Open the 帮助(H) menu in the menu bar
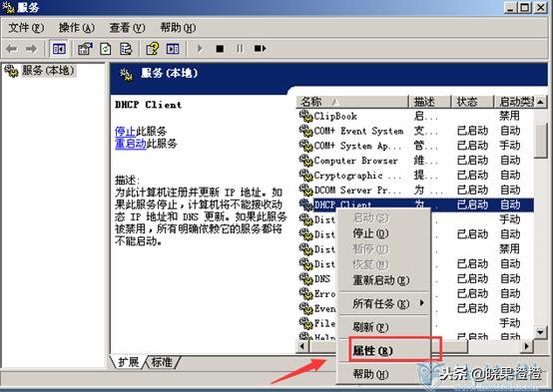Image resolution: width=553 pixels, height=392 pixels. click(x=178, y=28)
